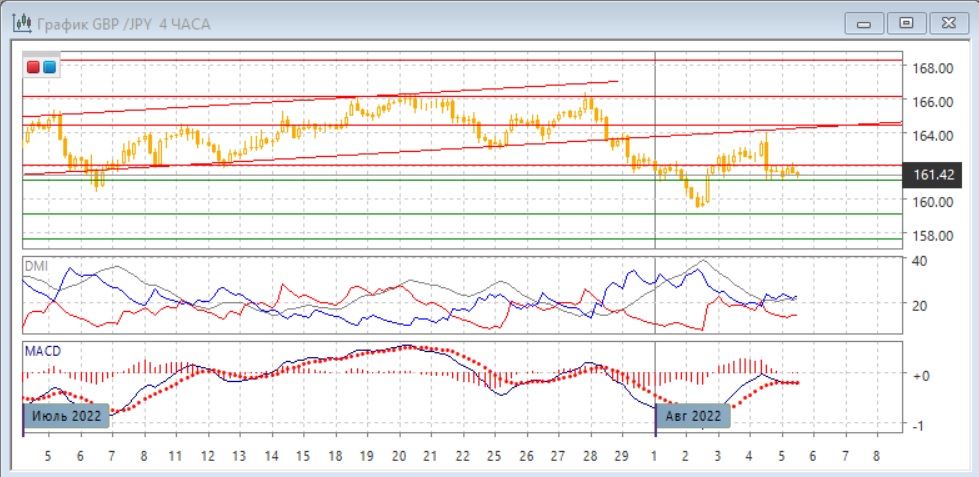
Task: Click the 40 level on DMI scale
Action: [921, 260]
